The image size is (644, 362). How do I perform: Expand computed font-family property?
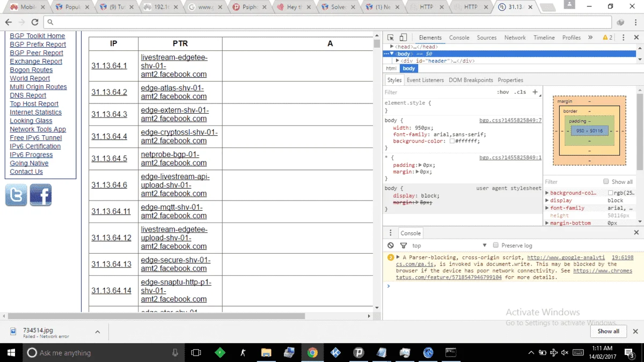pyautogui.click(x=547, y=208)
